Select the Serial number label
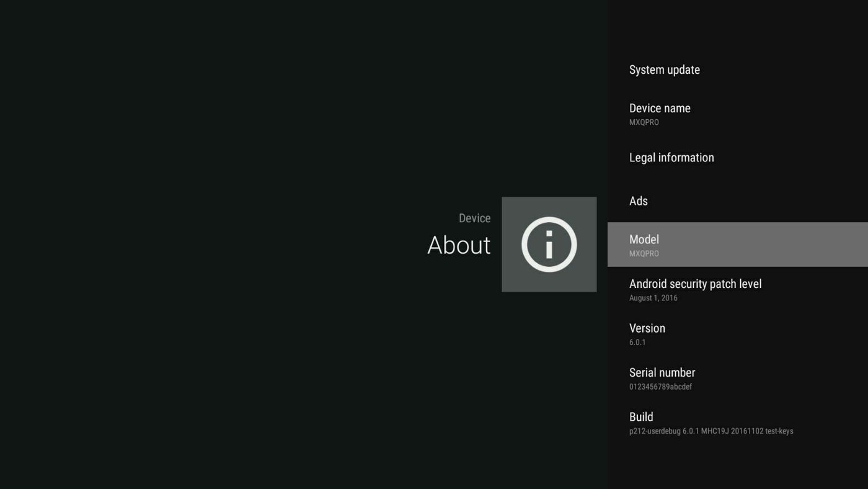Screen dimensions: 868x489 pyautogui.click(x=662, y=373)
